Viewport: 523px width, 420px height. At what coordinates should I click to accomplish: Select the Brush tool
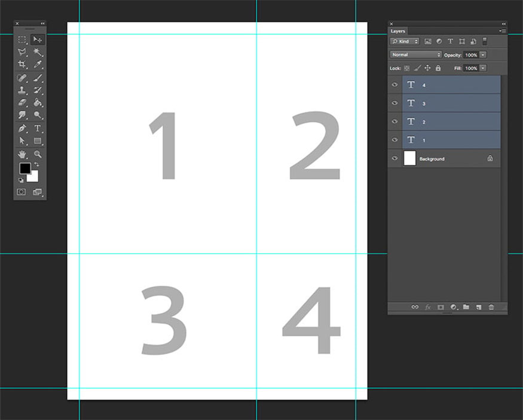tap(37, 78)
